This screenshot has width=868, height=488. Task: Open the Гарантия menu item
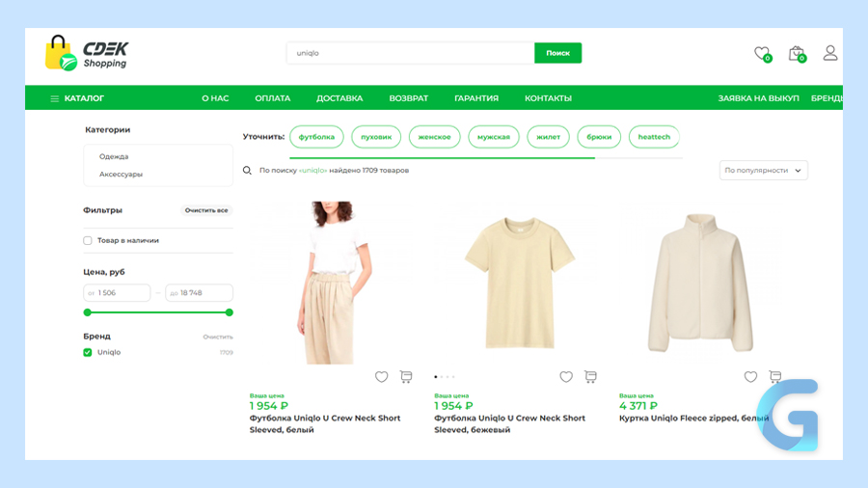click(476, 98)
